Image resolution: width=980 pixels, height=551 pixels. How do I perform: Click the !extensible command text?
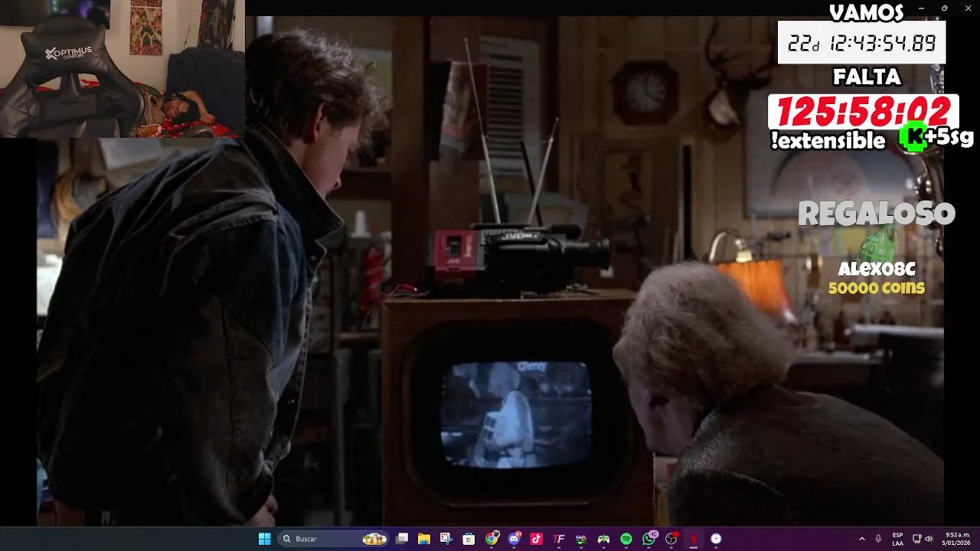[828, 141]
